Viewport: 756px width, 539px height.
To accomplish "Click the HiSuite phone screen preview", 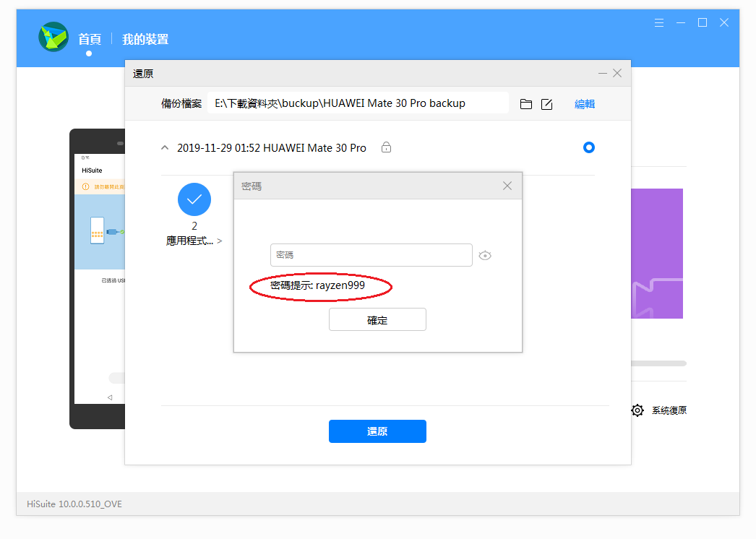I will [x=100, y=279].
